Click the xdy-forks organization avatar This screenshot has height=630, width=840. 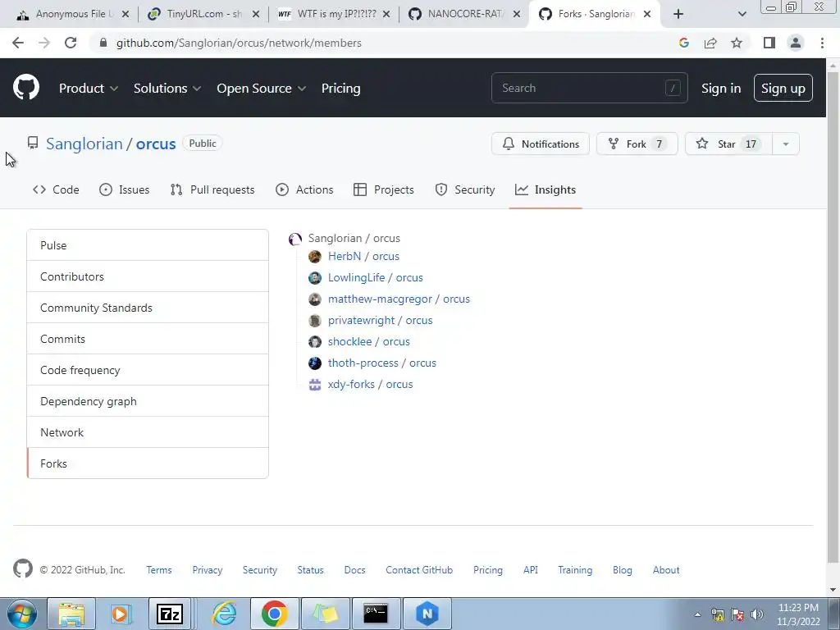pyautogui.click(x=315, y=385)
